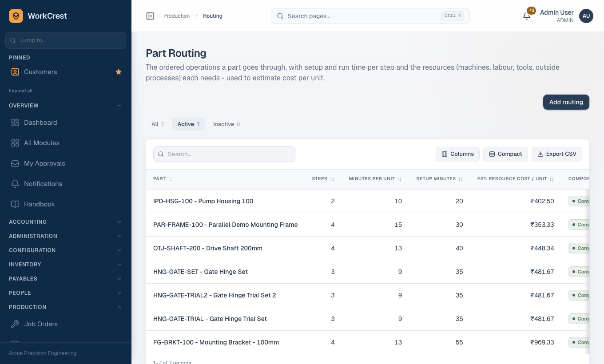604x364 pixels.
Task: Open the Dashboard sidebar item
Action: click(66, 123)
